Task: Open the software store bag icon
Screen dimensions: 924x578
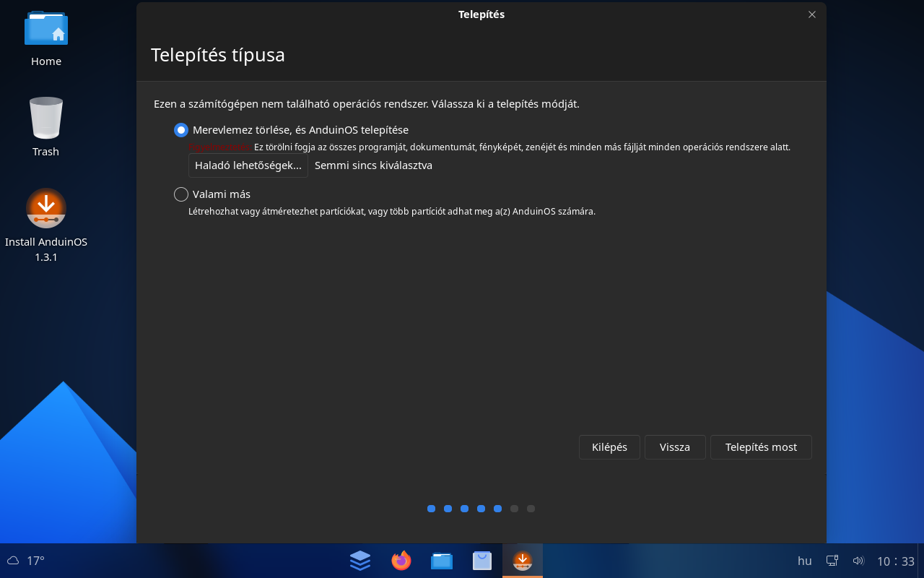Action: pos(482,561)
